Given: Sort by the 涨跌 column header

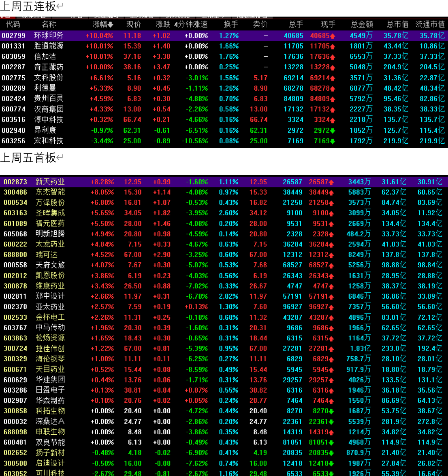Looking at the screenshot, I should coord(163,25).
